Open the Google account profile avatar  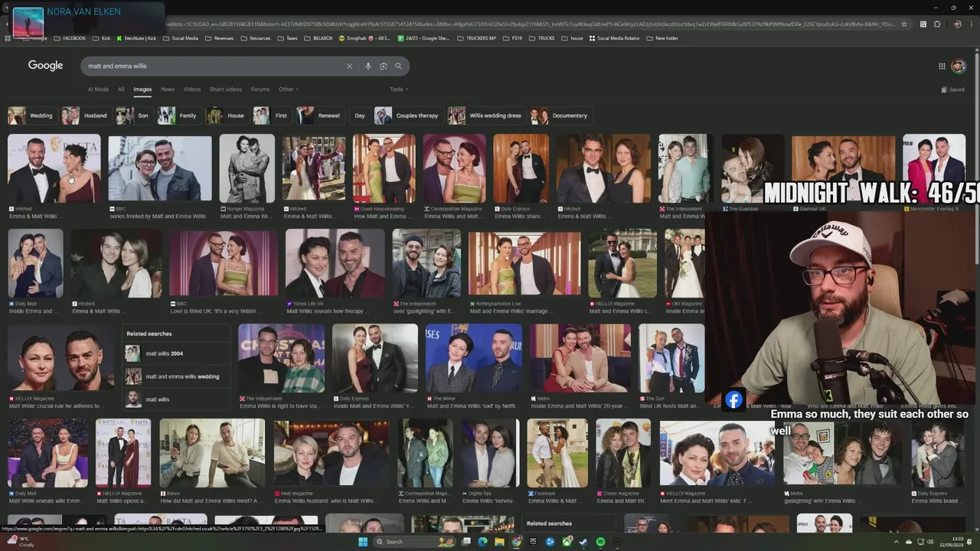[959, 67]
